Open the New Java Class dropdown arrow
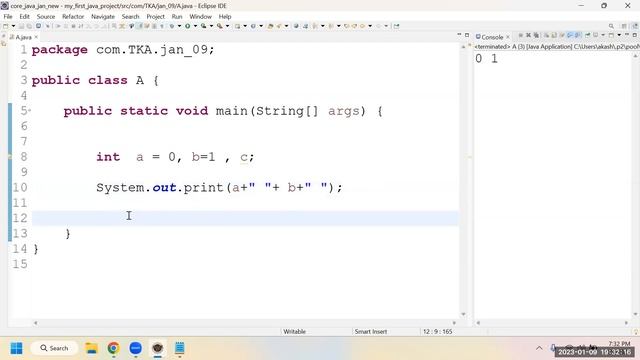 point(261,26)
